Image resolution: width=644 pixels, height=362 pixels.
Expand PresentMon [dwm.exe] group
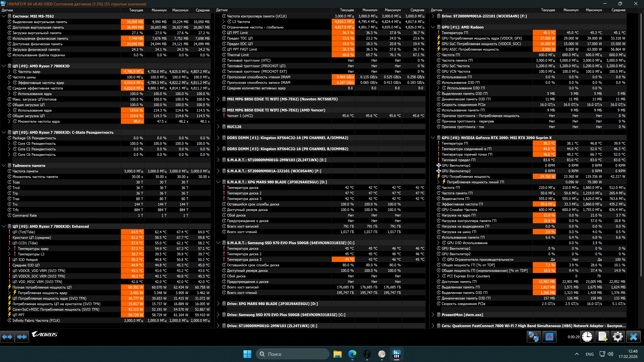click(433, 315)
